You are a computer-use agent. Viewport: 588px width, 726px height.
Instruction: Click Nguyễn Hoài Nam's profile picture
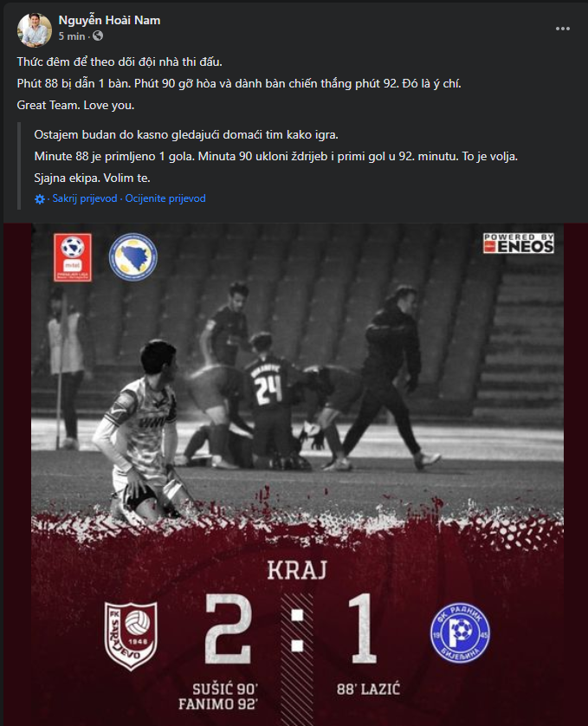tap(35, 29)
